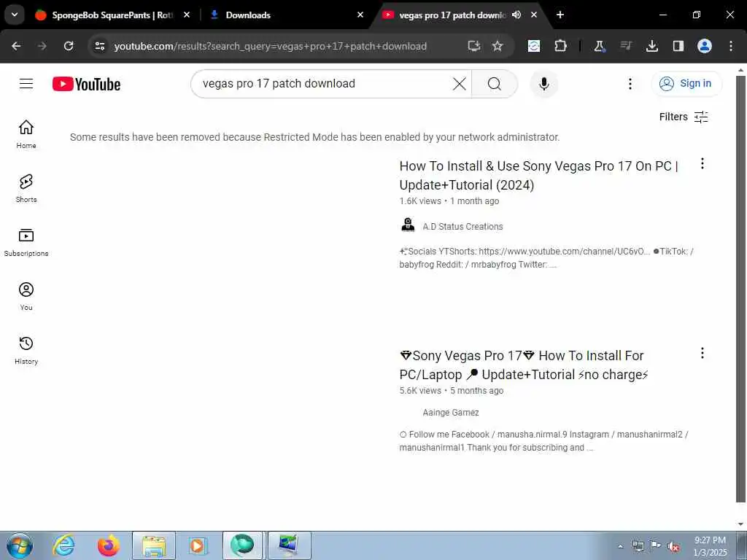Open a new browser tab

(x=560, y=15)
